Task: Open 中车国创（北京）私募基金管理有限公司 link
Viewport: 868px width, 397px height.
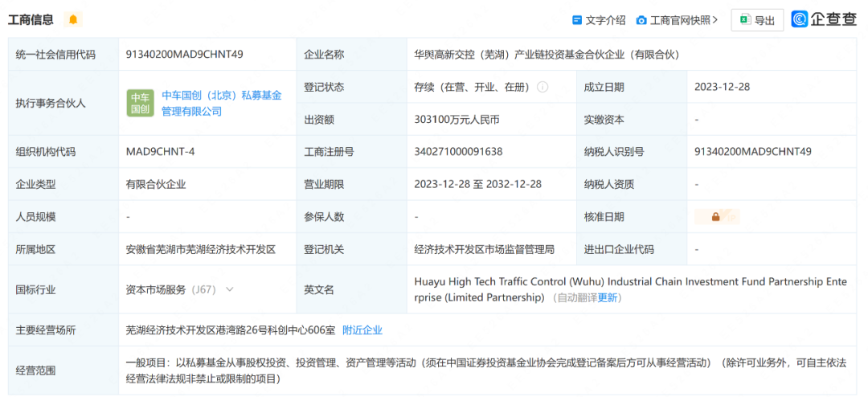Action: (222, 104)
